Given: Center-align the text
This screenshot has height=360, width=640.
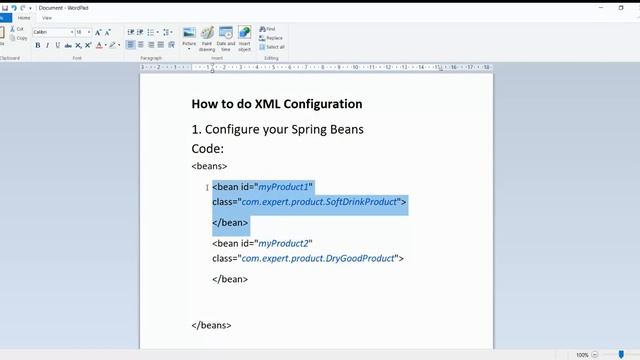Looking at the screenshot, I should (141, 44).
